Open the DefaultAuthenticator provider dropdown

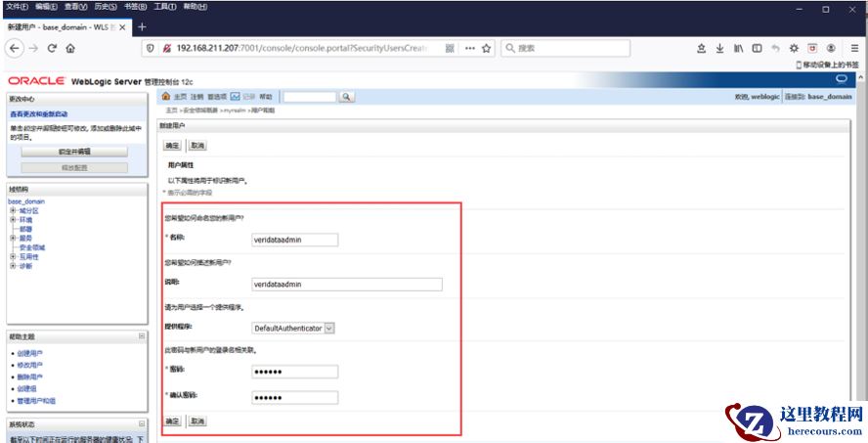pos(328,328)
